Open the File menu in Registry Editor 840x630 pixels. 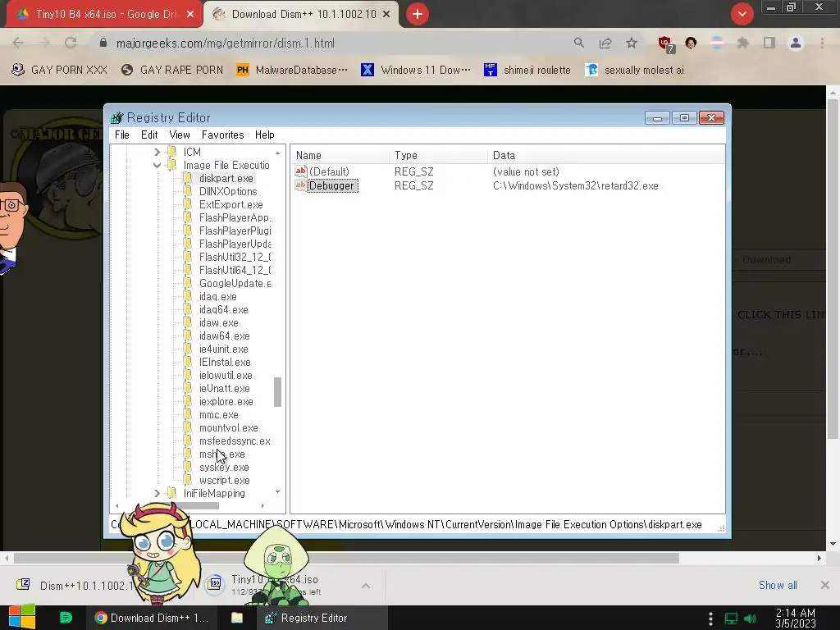(121, 135)
